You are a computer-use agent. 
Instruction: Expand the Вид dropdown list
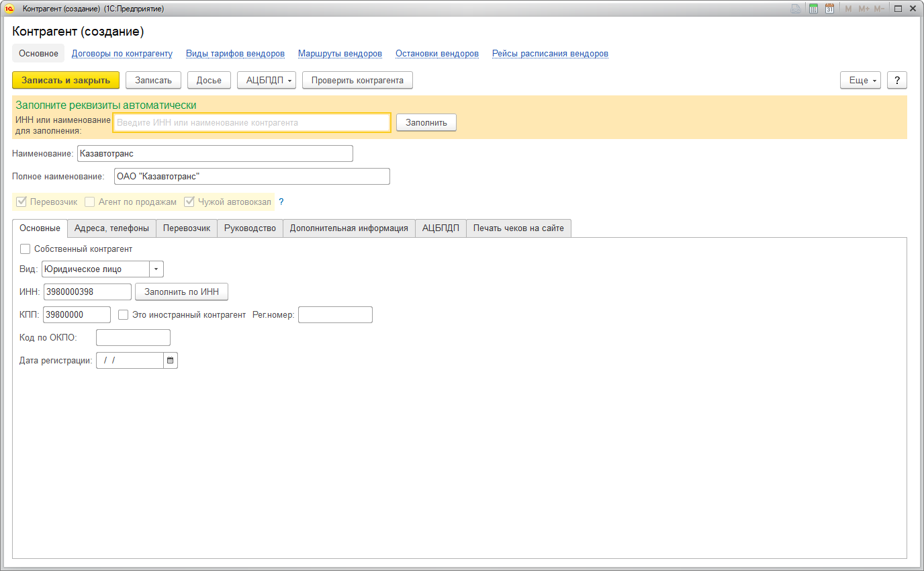click(x=156, y=269)
